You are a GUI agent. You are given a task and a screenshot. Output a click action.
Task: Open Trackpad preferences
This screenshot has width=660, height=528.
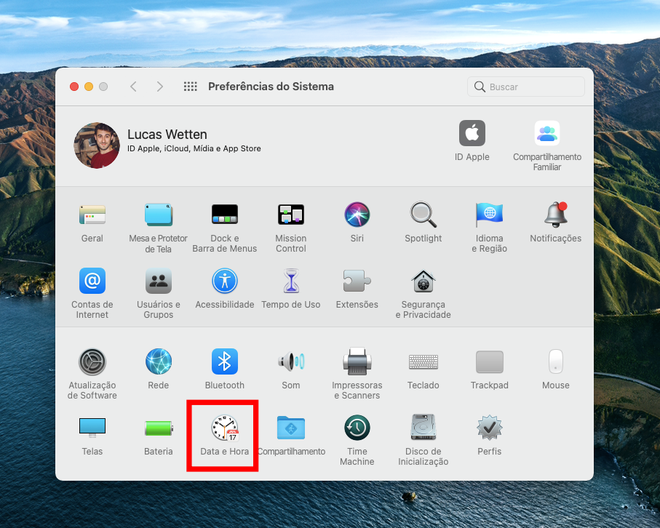coord(489,362)
